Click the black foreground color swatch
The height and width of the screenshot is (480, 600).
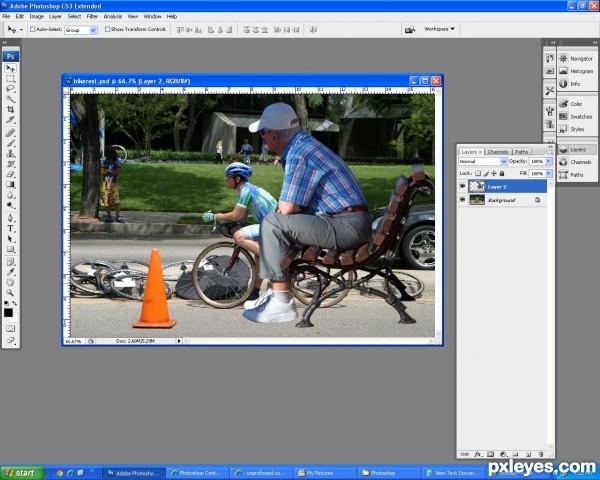tap(8, 312)
